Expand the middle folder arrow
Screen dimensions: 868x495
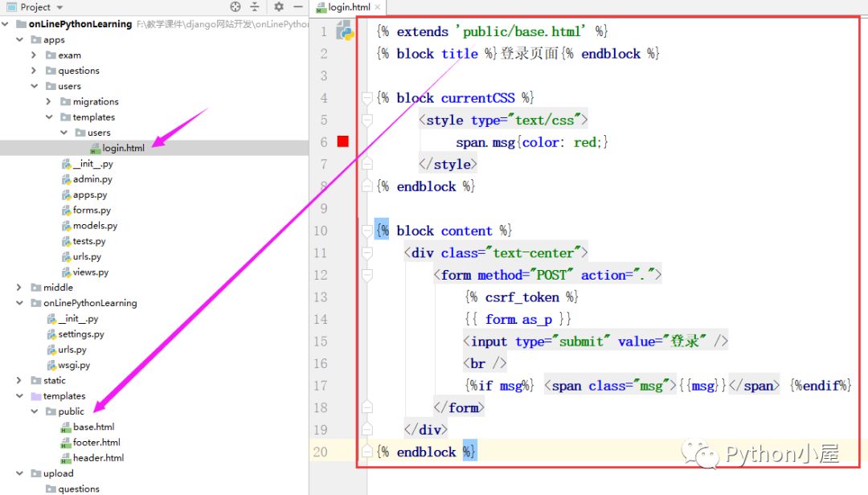click(19, 288)
